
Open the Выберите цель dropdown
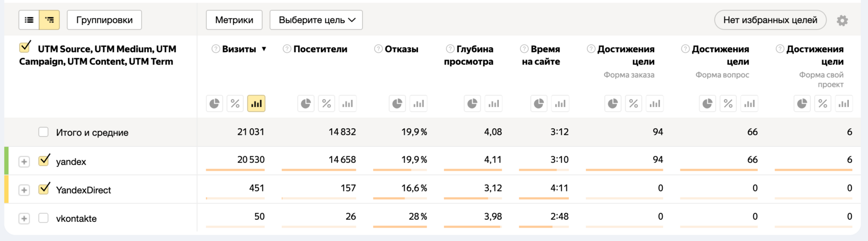tap(316, 20)
